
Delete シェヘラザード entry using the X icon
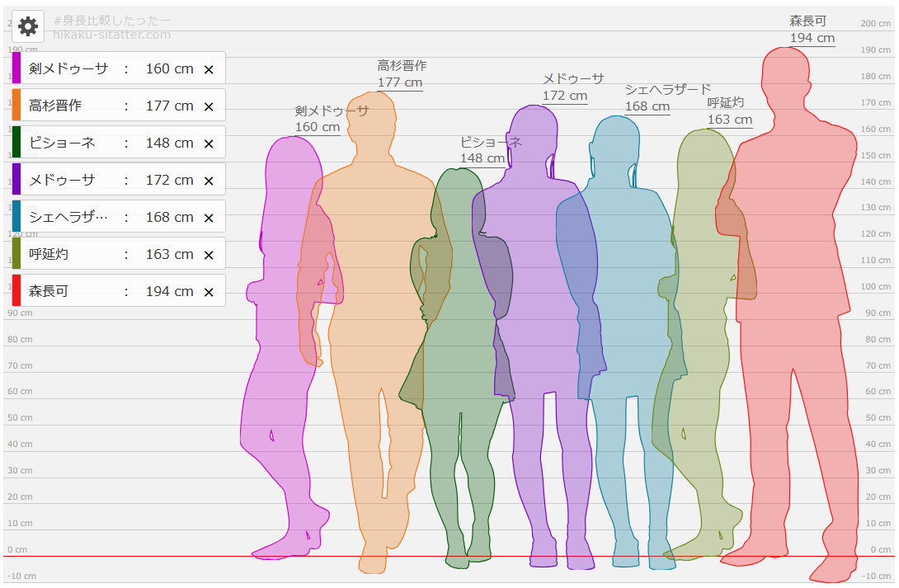click(x=209, y=218)
